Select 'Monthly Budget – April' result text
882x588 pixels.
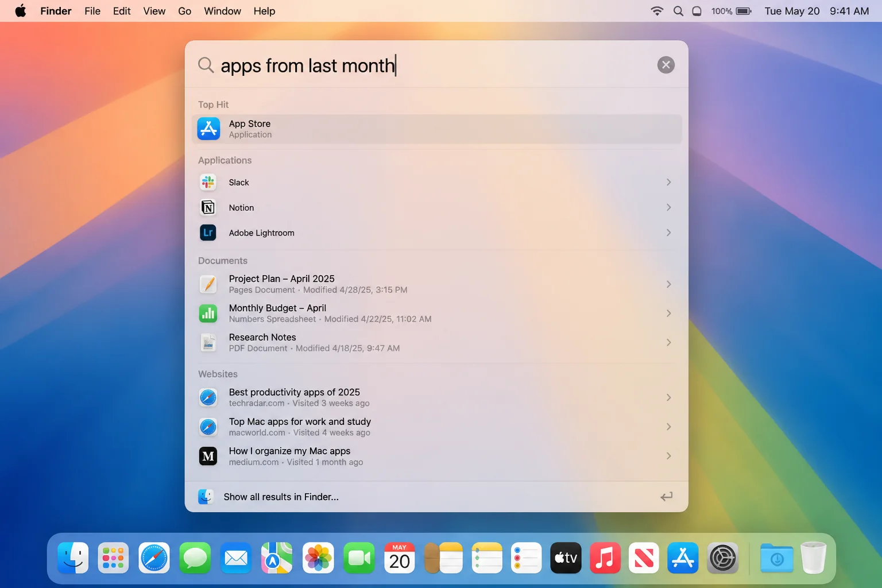coord(277,308)
